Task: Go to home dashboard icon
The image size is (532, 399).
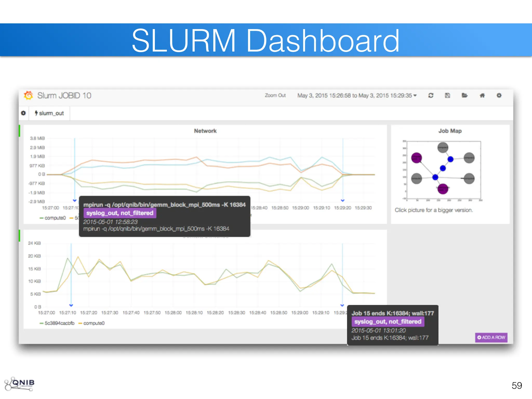Action: [482, 95]
